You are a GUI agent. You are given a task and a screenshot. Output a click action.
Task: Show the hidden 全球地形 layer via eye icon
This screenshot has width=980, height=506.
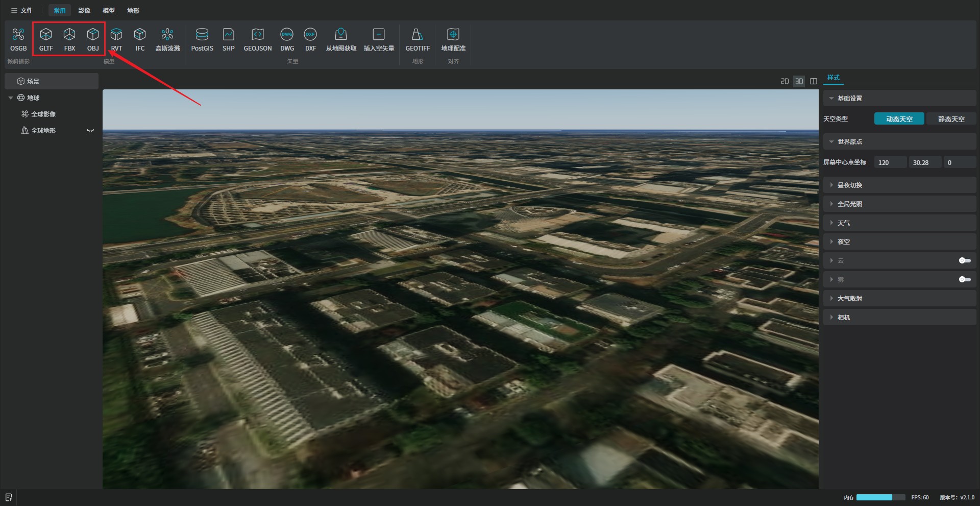[x=90, y=131]
